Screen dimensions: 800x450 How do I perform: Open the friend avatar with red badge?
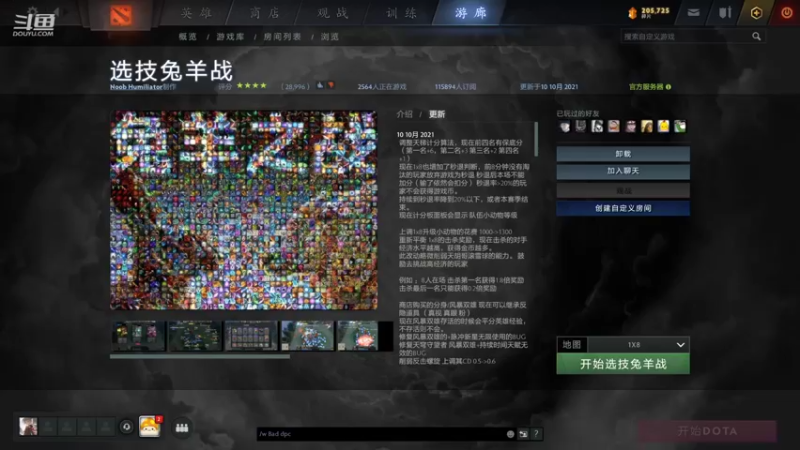point(149,427)
